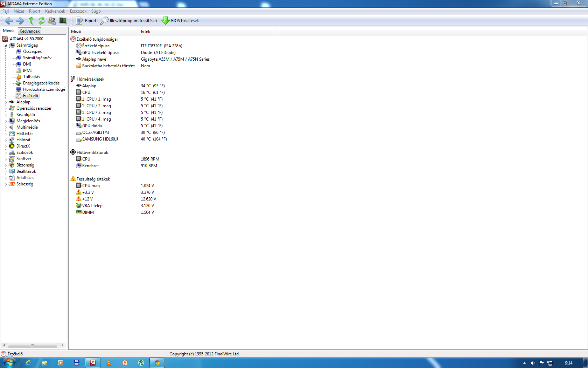Select Hordozható számítógép tree item
Viewport: 588px width, 368px height.
[x=44, y=89]
